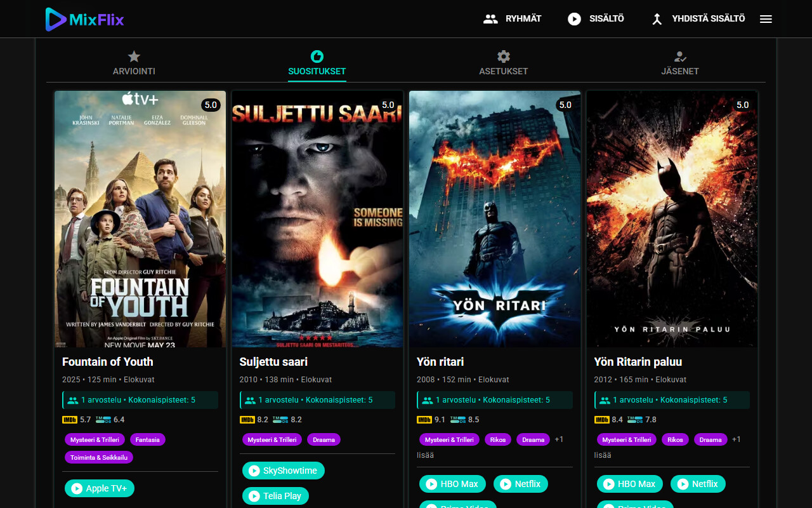Click the MixFlix logo
The width and height of the screenshot is (812, 508).
tap(84, 19)
